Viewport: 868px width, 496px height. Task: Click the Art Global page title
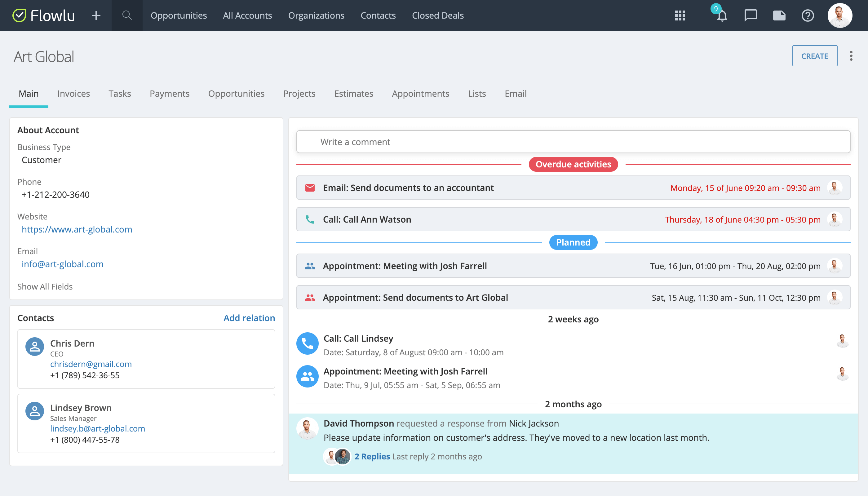44,56
